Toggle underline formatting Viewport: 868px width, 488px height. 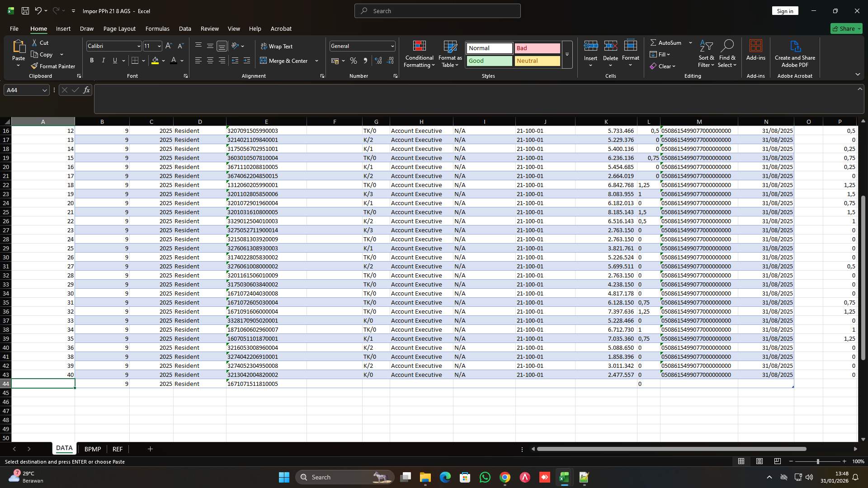114,60
